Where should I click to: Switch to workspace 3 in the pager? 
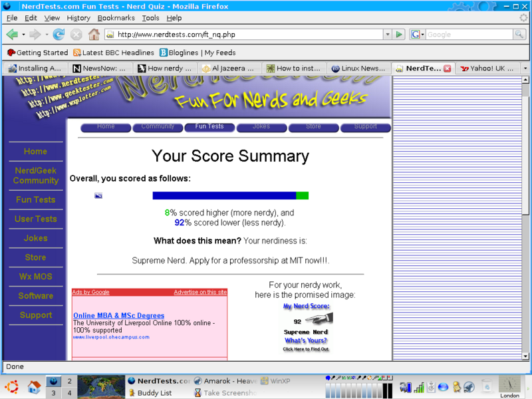pos(53,393)
